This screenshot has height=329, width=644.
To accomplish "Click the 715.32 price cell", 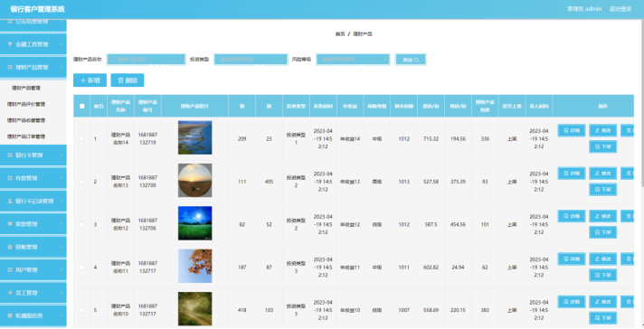I will tap(431, 139).
